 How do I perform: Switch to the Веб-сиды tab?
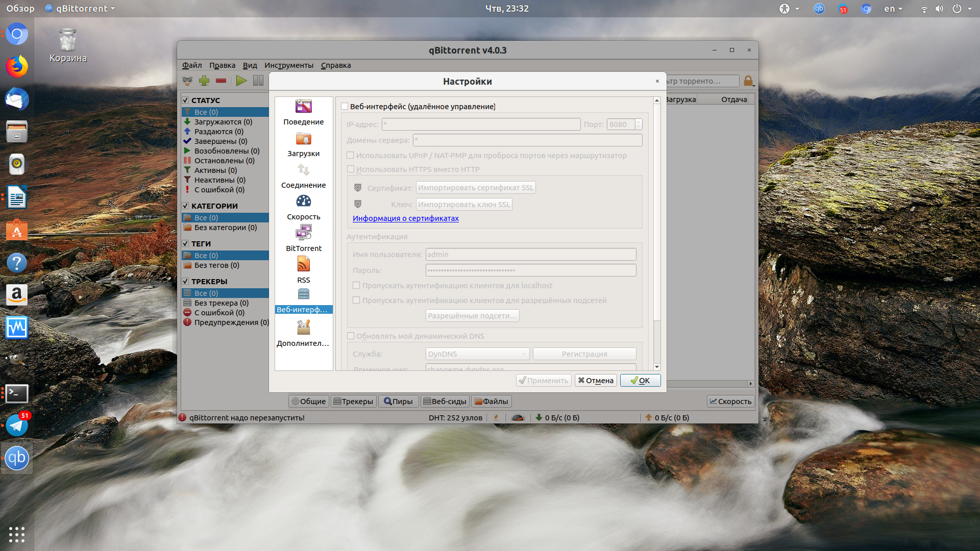[x=445, y=402]
